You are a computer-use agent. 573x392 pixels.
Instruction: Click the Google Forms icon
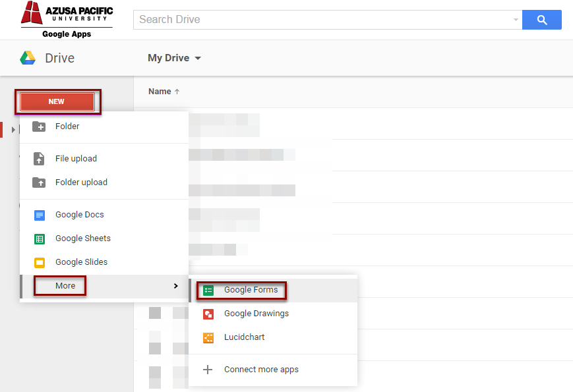point(208,291)
